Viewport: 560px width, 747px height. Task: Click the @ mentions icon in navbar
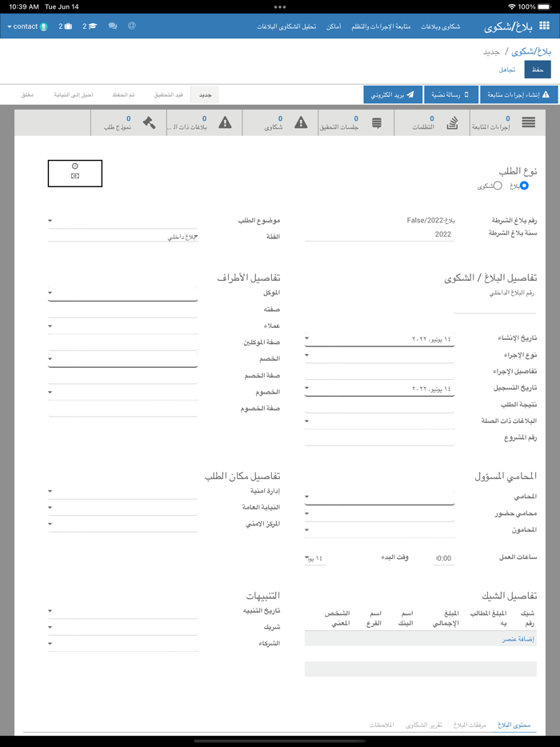pos(132,26)
